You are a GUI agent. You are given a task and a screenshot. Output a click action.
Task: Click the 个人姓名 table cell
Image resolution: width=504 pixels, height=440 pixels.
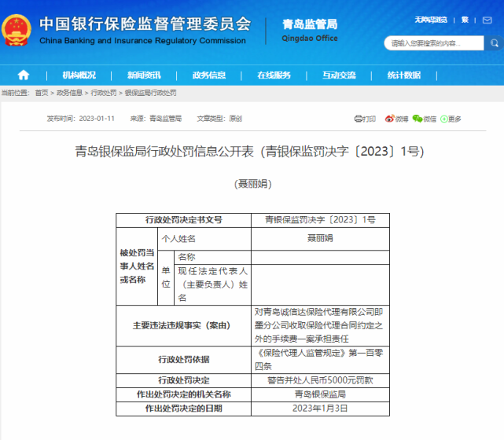point(204,239)
